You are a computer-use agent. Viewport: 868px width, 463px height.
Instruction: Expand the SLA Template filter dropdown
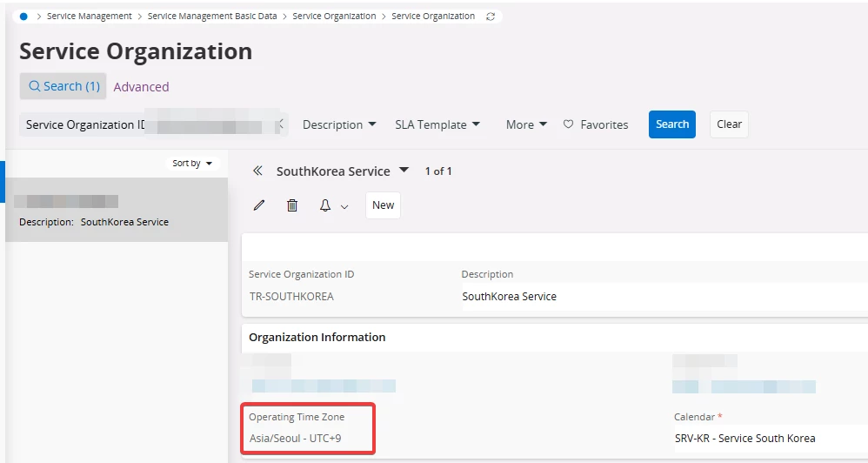click(x=437, y=124)
